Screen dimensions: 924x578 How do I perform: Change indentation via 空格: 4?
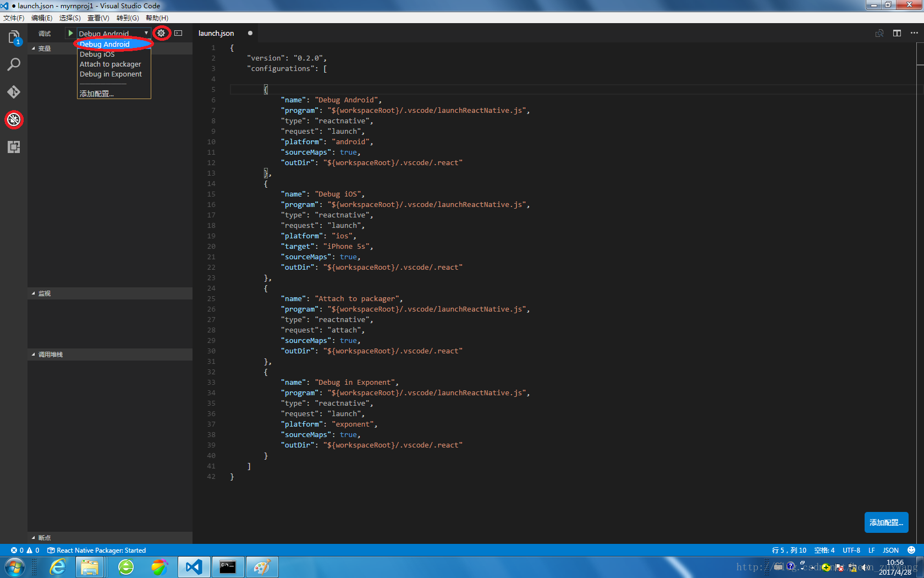point(824,550)
